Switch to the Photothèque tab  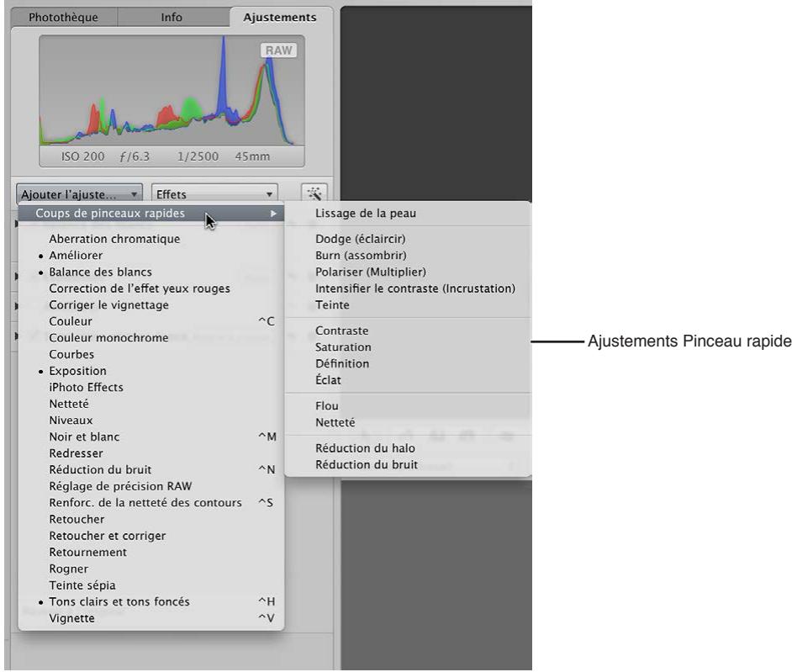pos(64,17)
